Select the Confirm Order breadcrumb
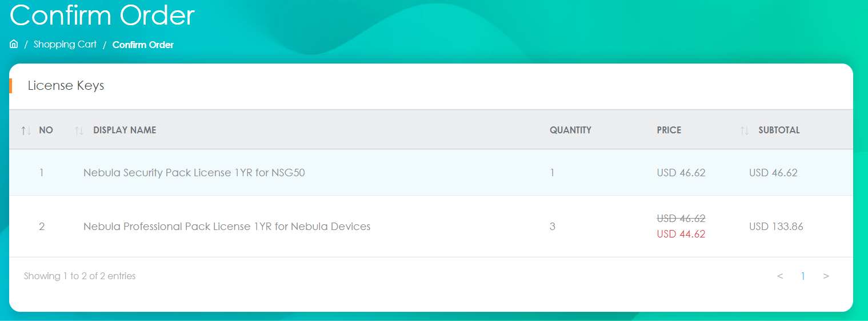This screenshot has width=868, height=321. point(143,45)
